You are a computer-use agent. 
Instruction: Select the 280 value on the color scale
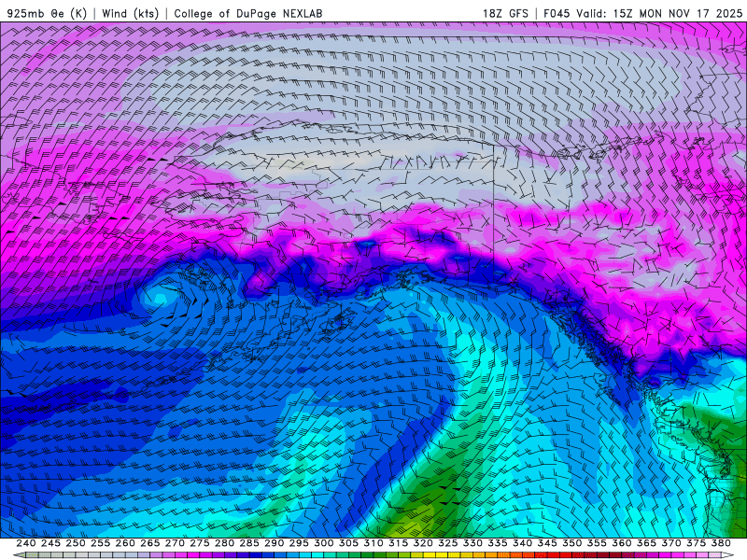click(x=224, y=543)
